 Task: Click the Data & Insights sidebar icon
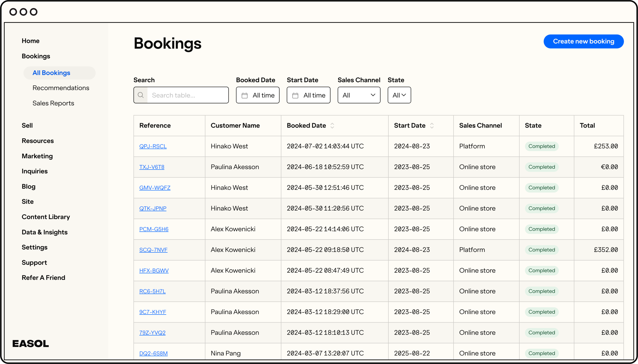click(x=44, y=232)
